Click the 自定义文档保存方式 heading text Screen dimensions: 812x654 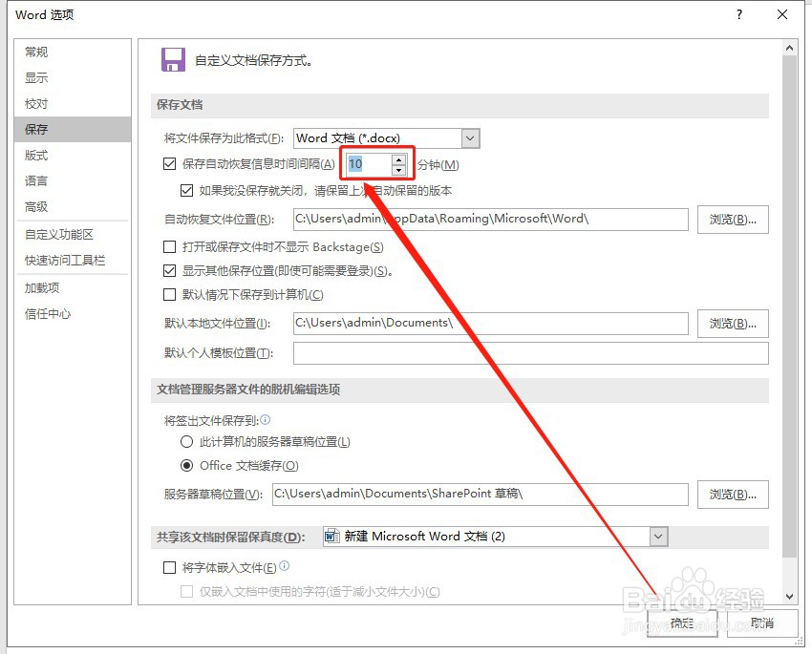click(x=253, y=60)
